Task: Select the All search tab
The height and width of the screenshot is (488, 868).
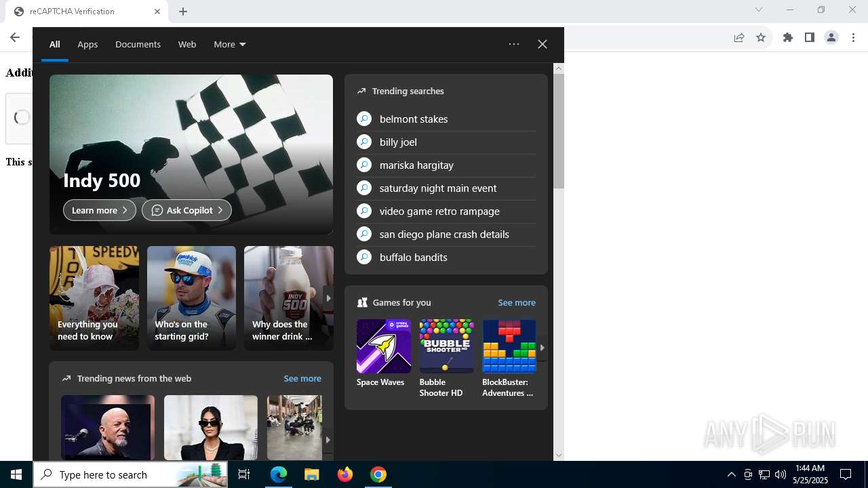Action: click(55, 44)
